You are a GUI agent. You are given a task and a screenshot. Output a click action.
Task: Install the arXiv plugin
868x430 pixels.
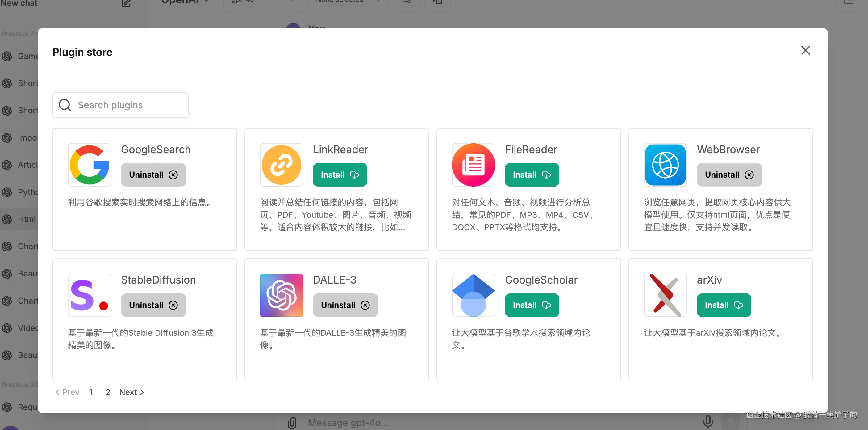pyautogui.click(x=724, y=305)
